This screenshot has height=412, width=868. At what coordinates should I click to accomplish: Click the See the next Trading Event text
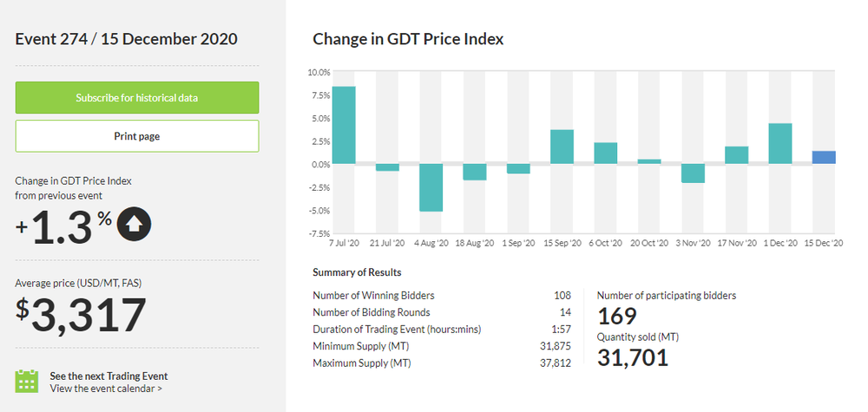pos(108,376)
